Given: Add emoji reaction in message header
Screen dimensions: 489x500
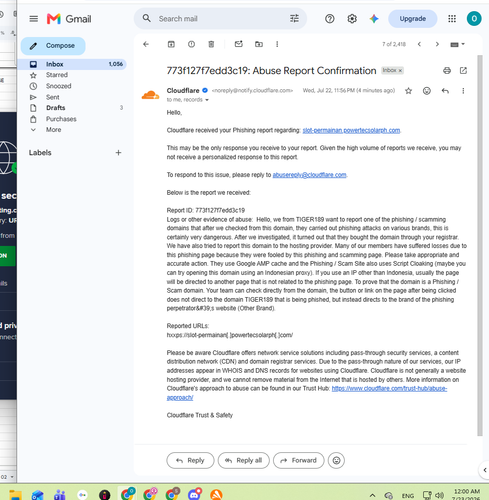Looking at the screenshot, I should tap(427, 91).
